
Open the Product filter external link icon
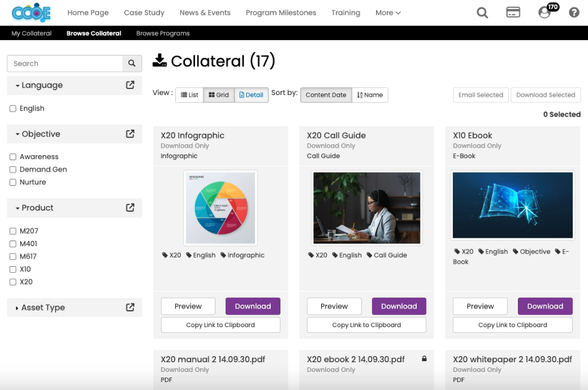click(x=131, y=208)
